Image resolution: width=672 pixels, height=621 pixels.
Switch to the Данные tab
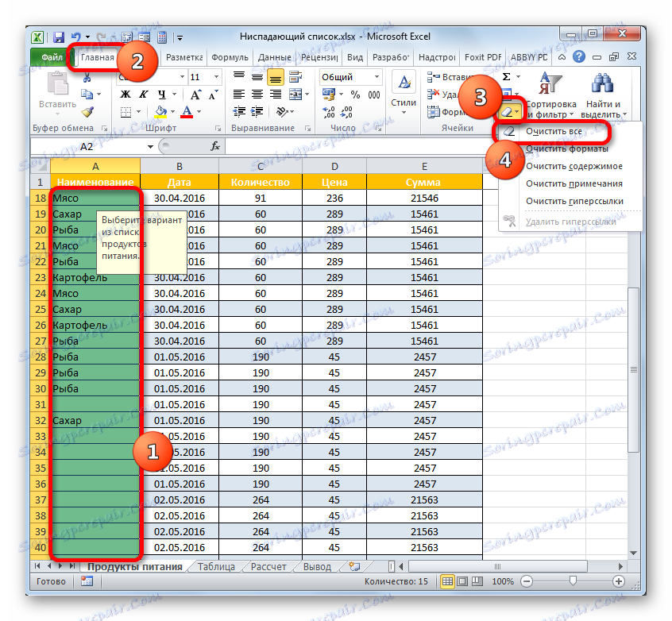click(275, 57)
